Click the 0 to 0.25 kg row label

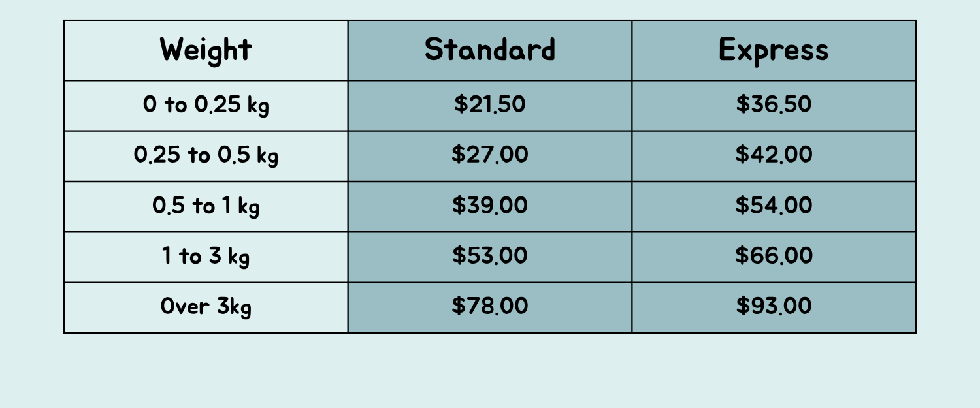pyautogui.click(x=206, y=106)
